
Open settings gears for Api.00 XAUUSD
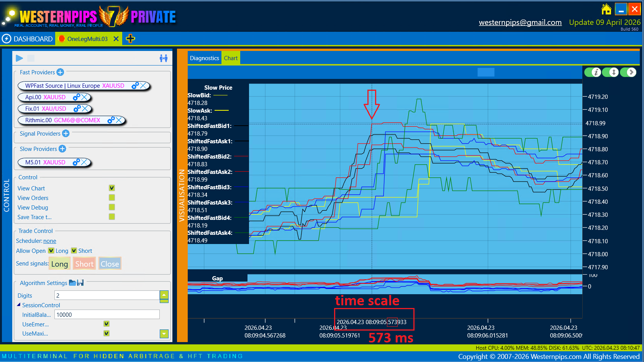tap(76, 97)
